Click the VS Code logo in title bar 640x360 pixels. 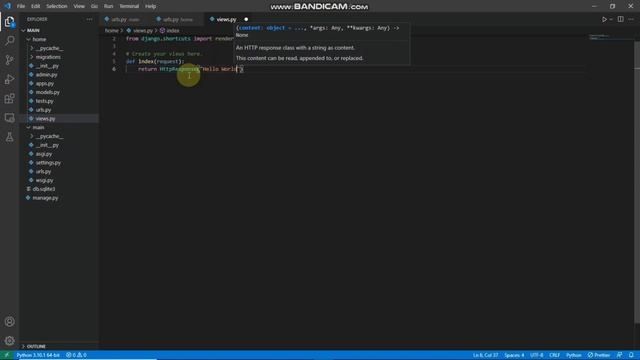pos(7,6)
